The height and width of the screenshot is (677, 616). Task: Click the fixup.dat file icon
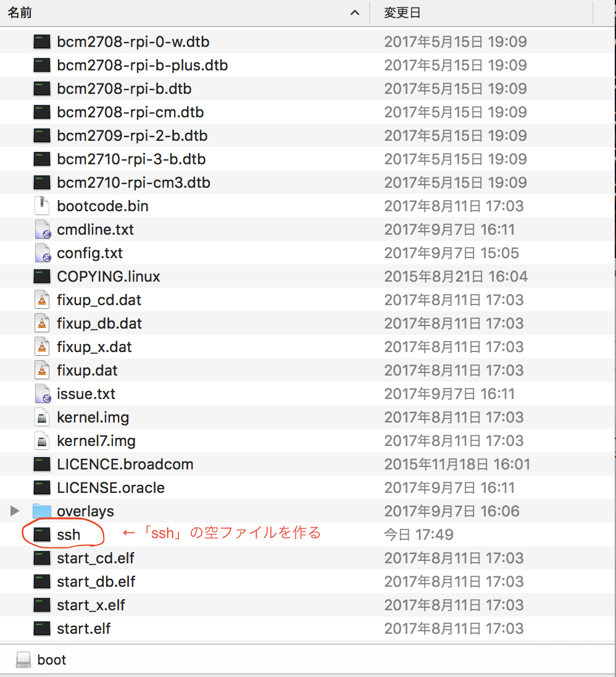41,370
